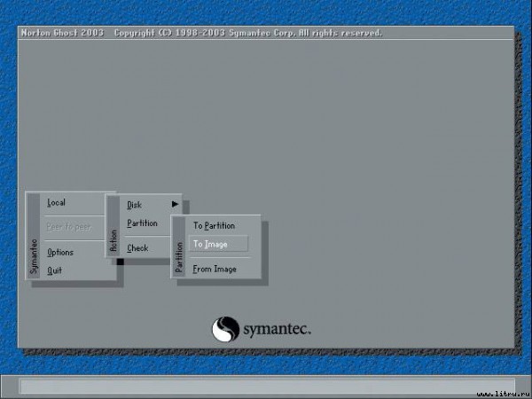The width and height of the screenshot is (532, 399).
Task: Open the Local menu item
Action: point(57,202)
